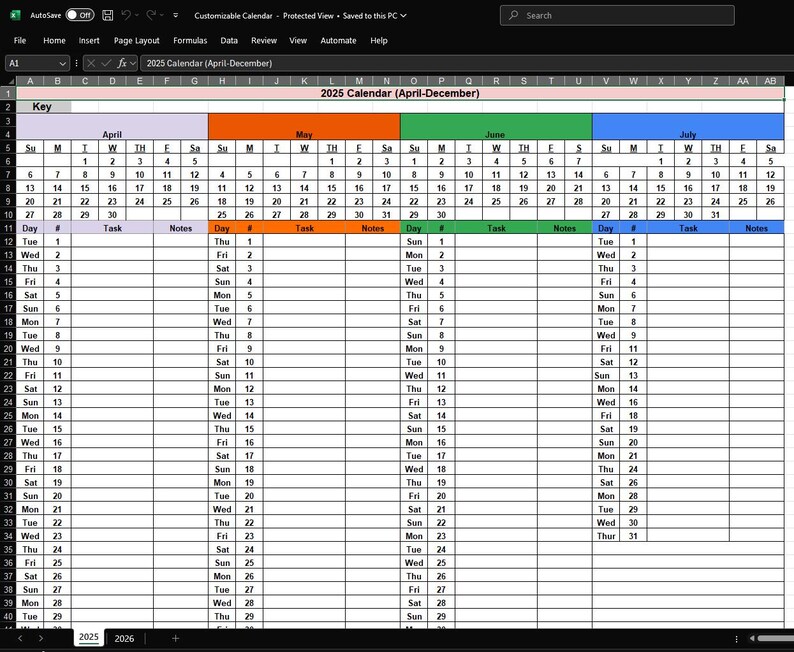Screen dimensions: 794x652
Task: Switch to the Insert ribbon tab
Action: [89, 40]
